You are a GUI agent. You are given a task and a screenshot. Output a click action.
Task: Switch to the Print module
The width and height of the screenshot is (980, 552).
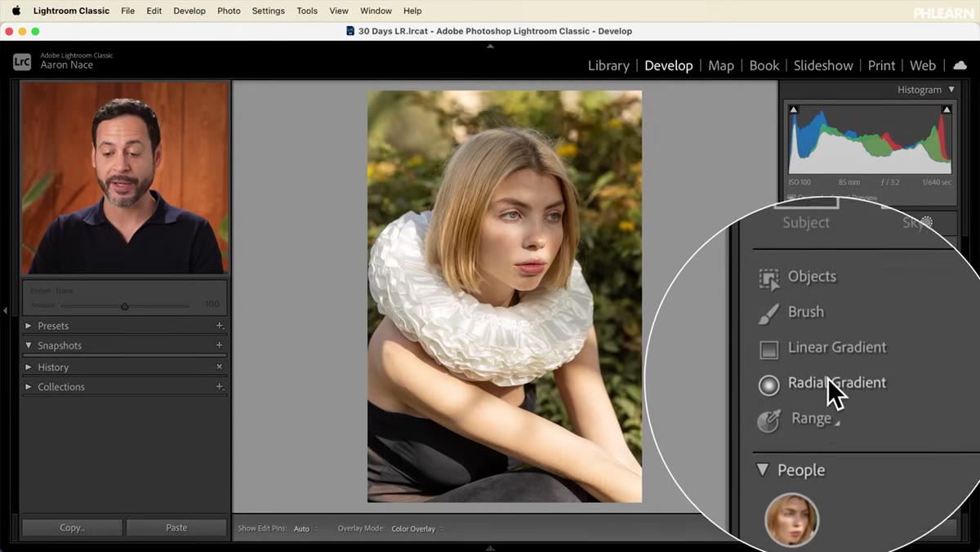click(x=881, y=65)
